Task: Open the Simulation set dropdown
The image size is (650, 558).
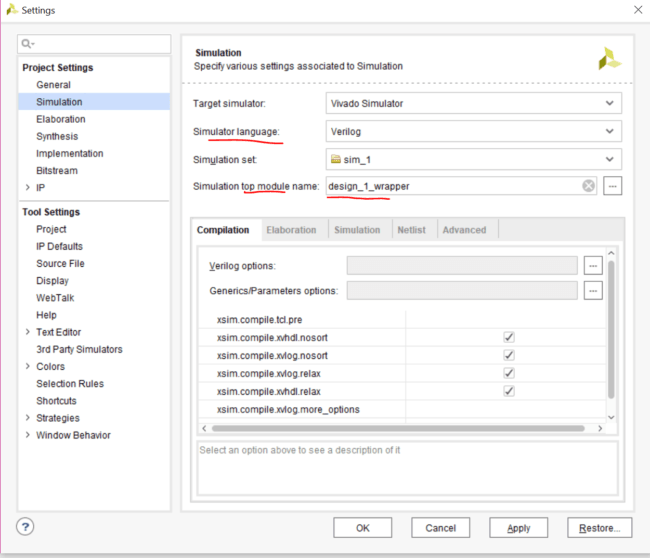Action: [473, 160]
